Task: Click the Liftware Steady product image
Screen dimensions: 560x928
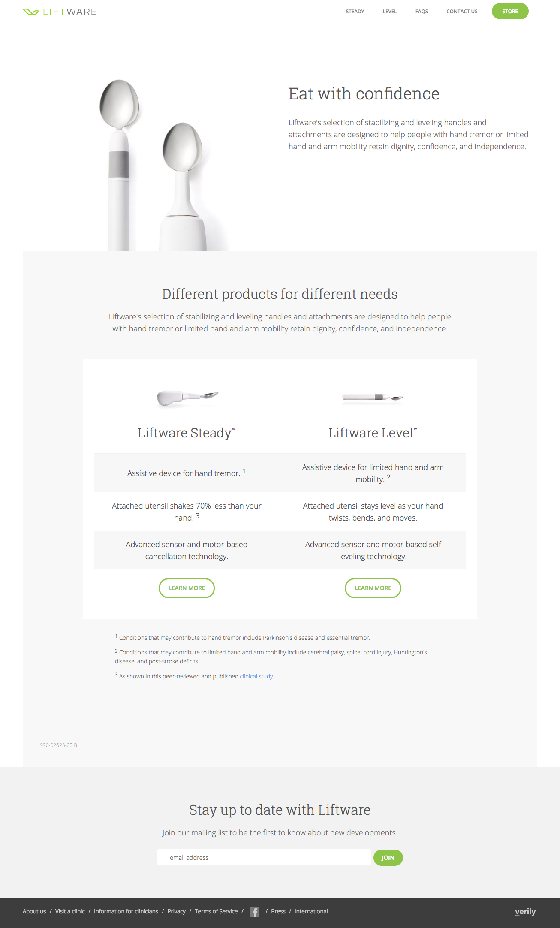Action: pos(187,398)
